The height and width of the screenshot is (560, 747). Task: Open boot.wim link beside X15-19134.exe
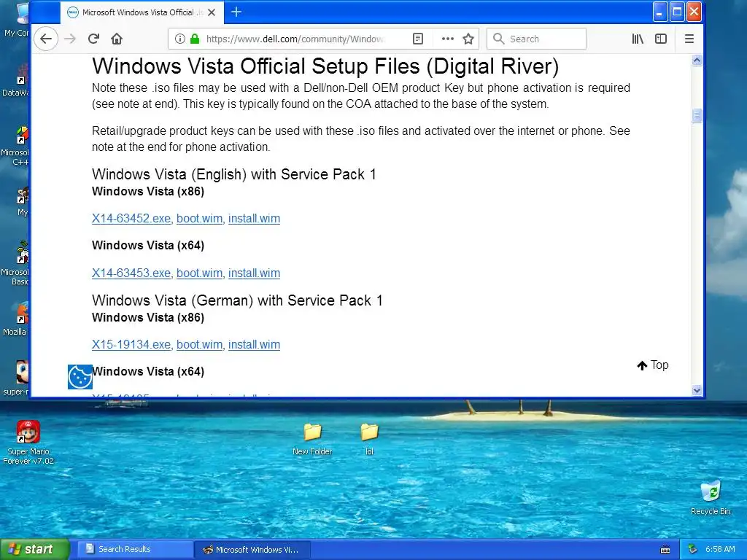pos(200,345)
